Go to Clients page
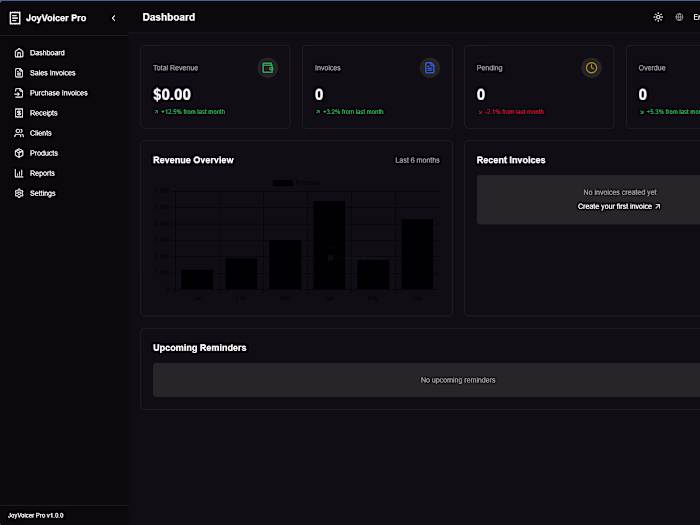Viewport: 700px width, 525px height. 41,133
